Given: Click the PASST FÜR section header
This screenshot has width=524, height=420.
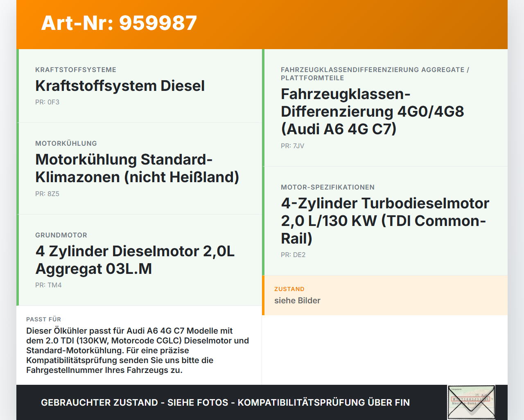Looking at the screenshot, I should 43,319.
